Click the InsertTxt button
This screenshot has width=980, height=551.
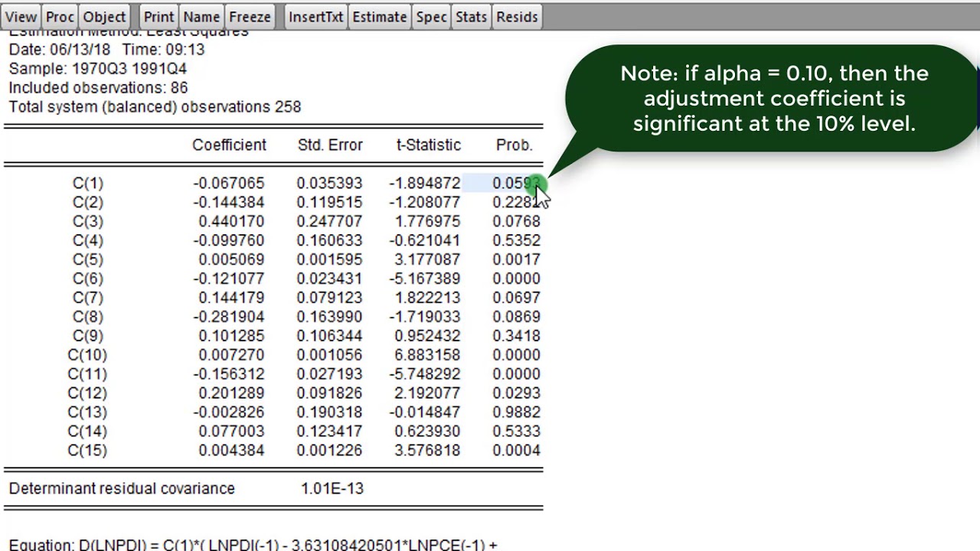[315, 17]
